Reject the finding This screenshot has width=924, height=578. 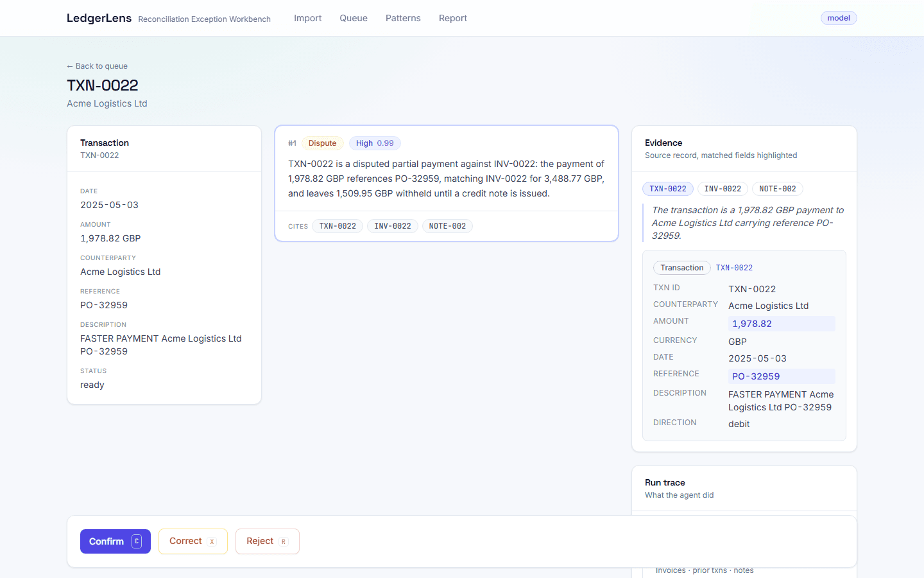tap(268, 541)
